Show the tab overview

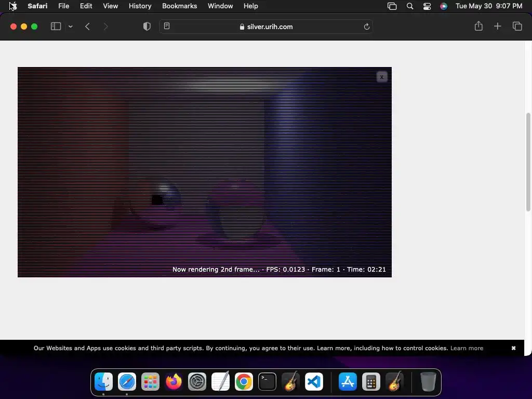(x=517, y=26)
